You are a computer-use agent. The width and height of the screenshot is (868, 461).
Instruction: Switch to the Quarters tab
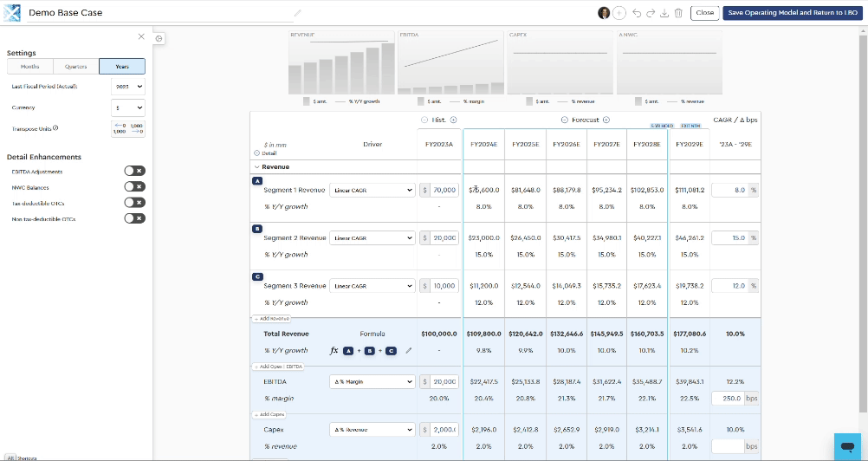point(75,67)
